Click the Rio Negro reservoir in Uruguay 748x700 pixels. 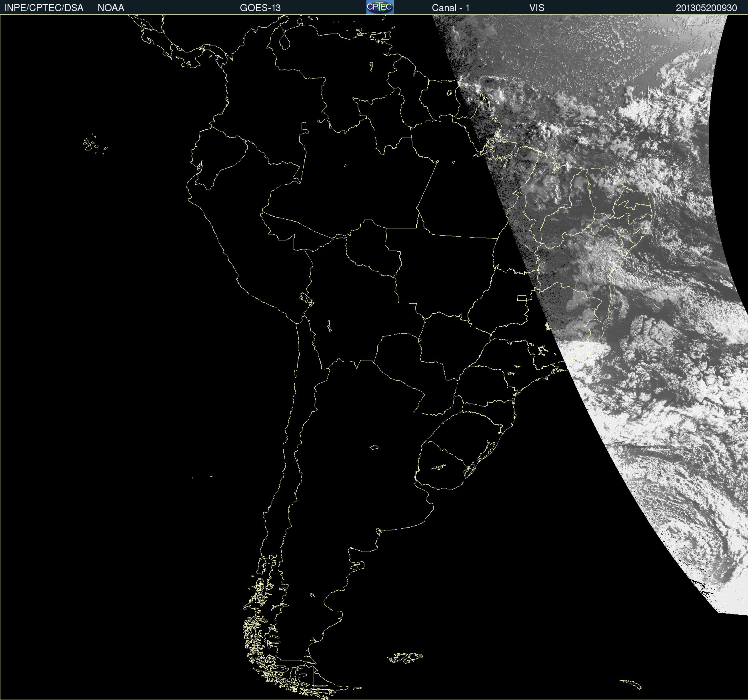coord(439,467)
